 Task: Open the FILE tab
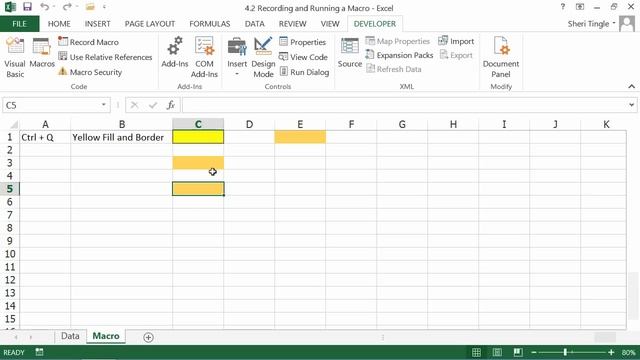[20, 24]
